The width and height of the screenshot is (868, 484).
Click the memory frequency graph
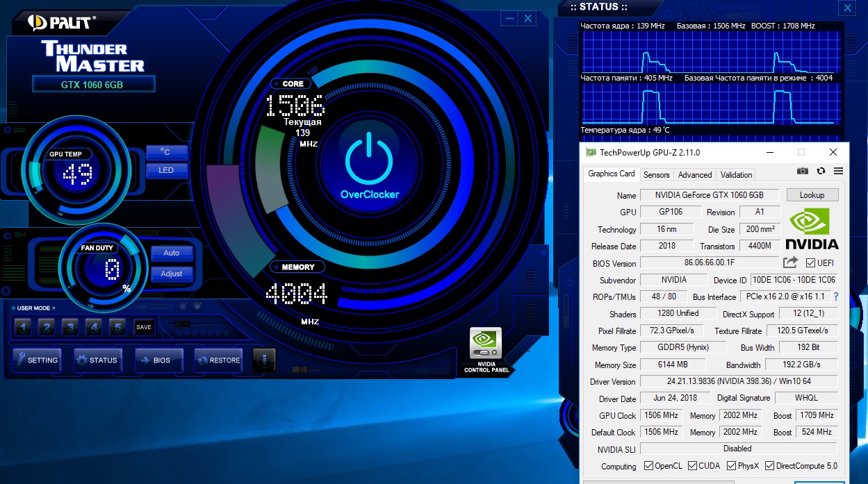click(x=710, y=103)
